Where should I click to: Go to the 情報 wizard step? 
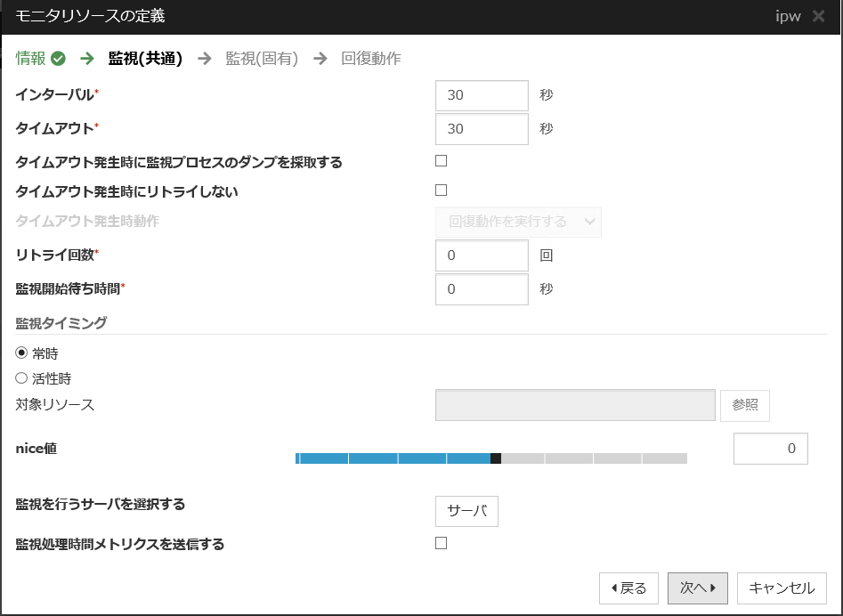[x=31, y=59]
